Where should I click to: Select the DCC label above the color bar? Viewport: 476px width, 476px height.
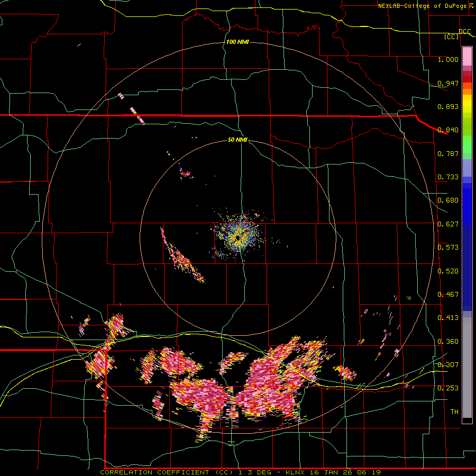click(465, 31)
